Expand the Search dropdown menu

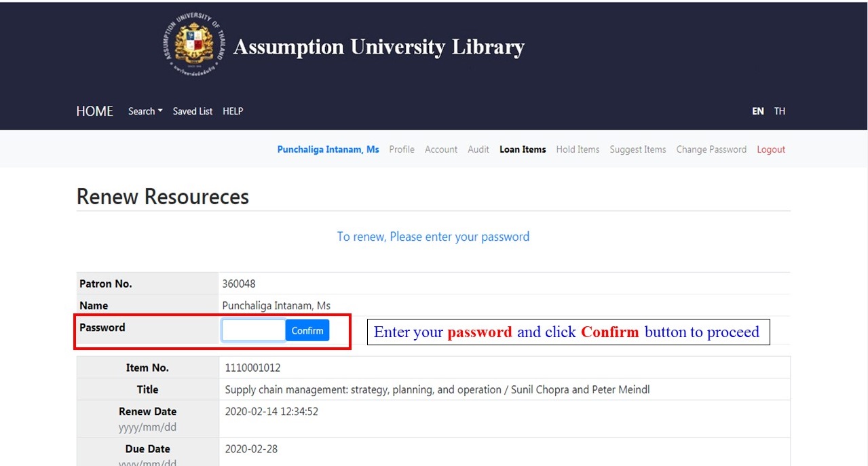point(145,111)
